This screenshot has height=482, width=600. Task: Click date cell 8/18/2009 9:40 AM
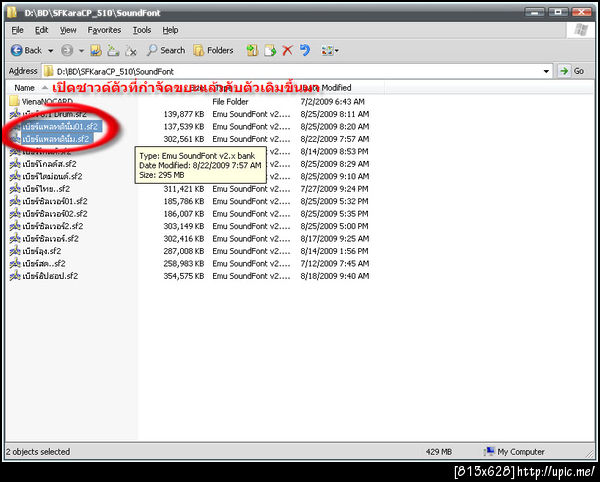[334, 276]
